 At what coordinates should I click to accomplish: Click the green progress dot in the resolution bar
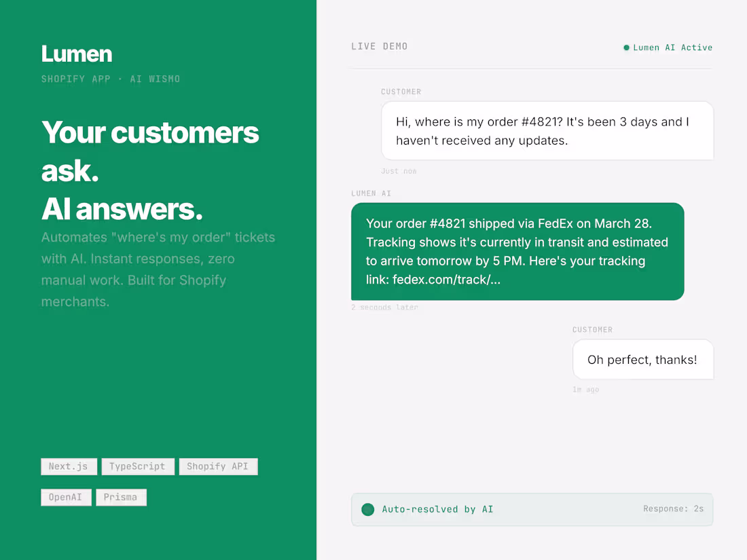pos(367,509)
